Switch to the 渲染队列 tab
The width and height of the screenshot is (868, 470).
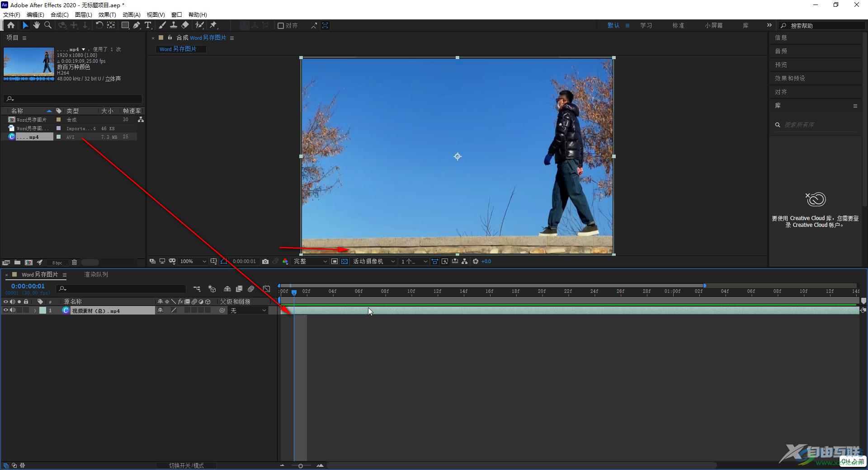(x=96, y=274)
